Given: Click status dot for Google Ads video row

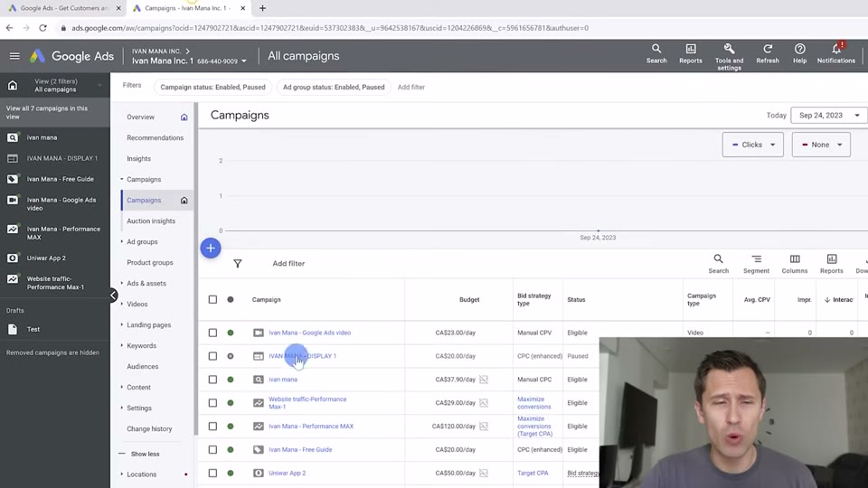Looking at the screenshot, I should pos(231,333).
